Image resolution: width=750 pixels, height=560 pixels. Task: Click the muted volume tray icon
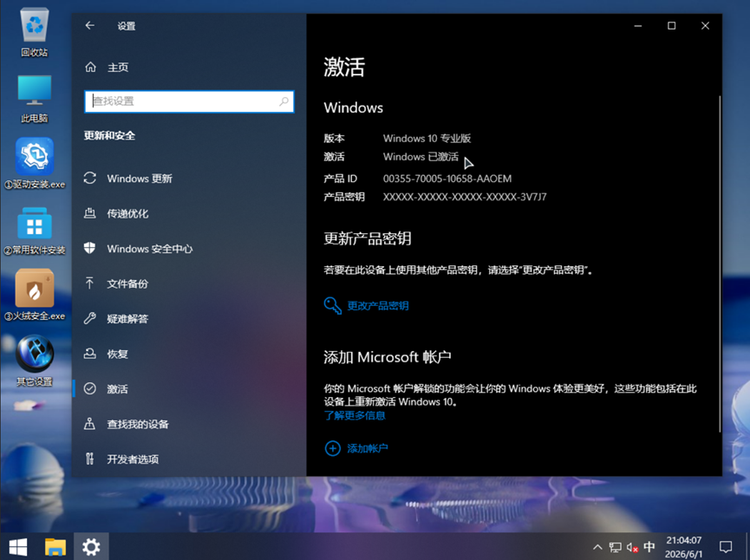click(x=632, y=547)
